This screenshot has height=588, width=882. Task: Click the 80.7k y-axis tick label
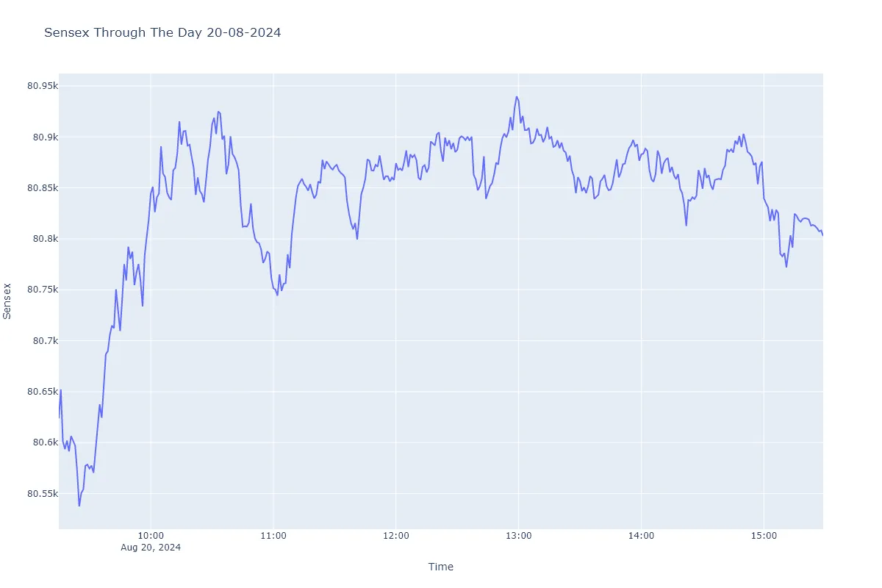point(44,341)
